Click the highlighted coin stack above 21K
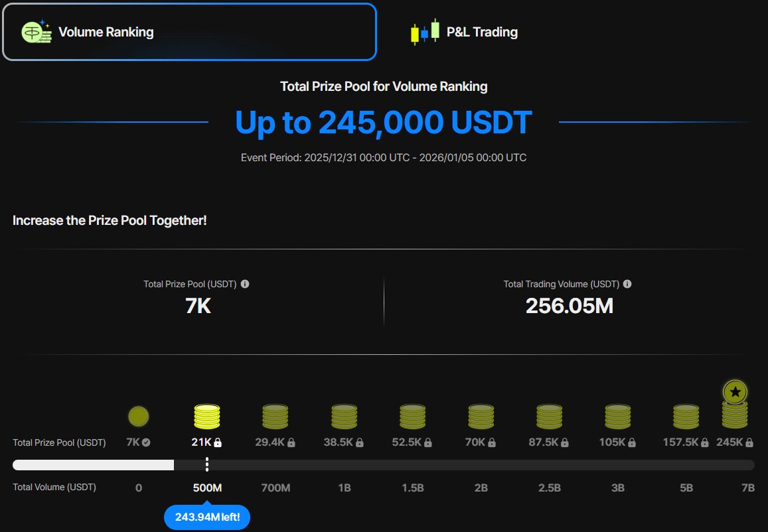The image size is (768, 532). (x=207, y=417)
